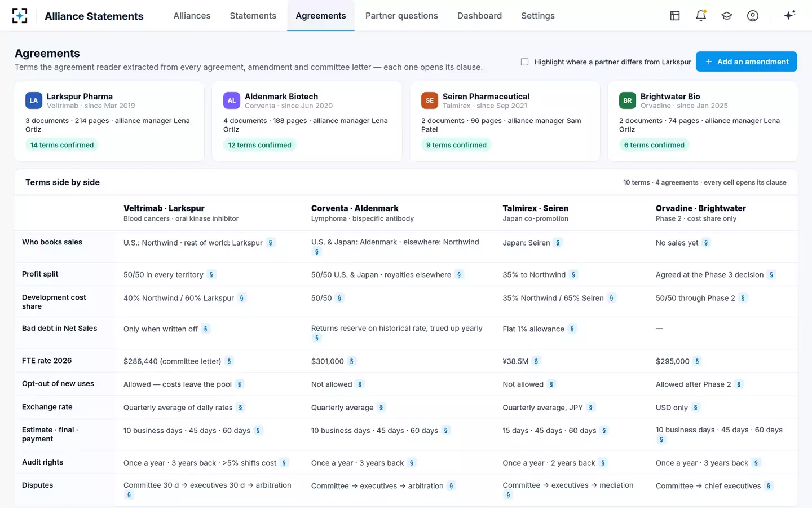
Task: Open clause icon beside '¥38.5M'
Action: [536, 361]
